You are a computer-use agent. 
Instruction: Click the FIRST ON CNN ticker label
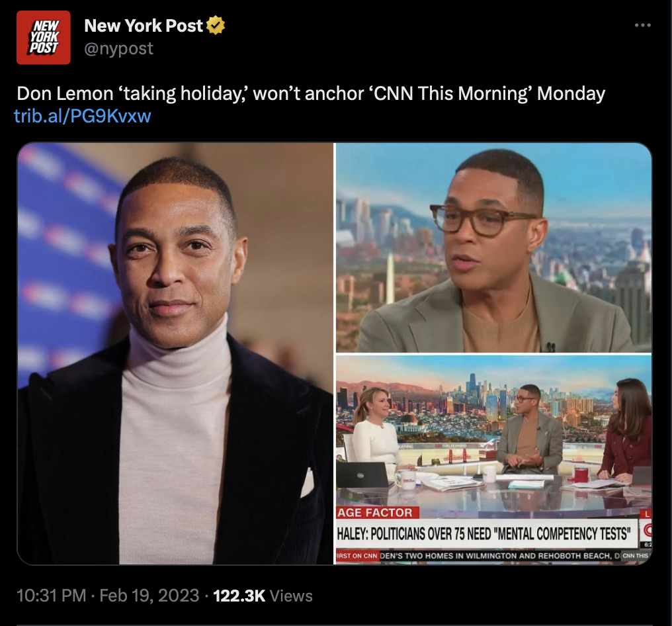pos(357,556)
